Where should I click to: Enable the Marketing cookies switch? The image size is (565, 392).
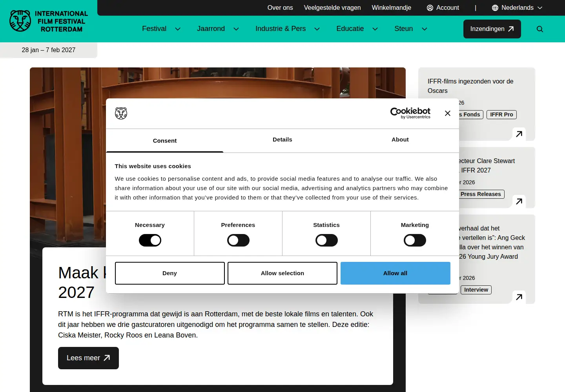click(415, 240)
